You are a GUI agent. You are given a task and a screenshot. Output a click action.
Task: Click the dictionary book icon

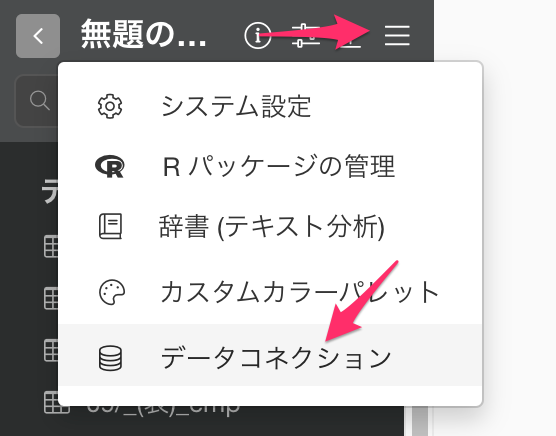coord(110,226)
